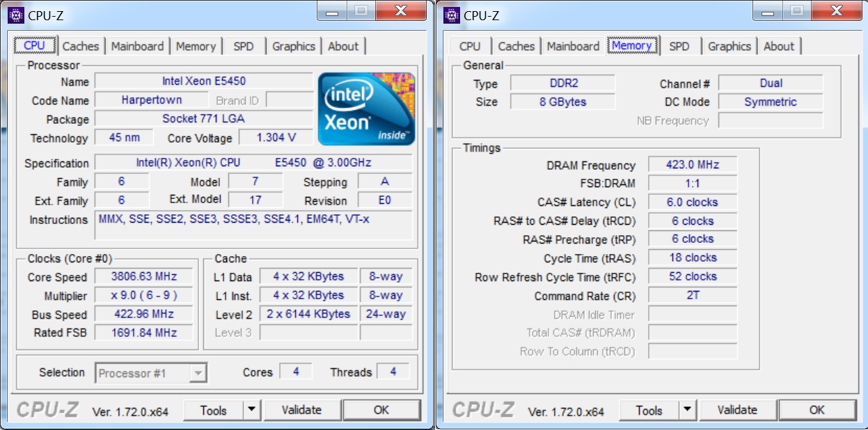
Task: Open Caches tab in left CPU-Z window
Action: (x=81, y=46)
